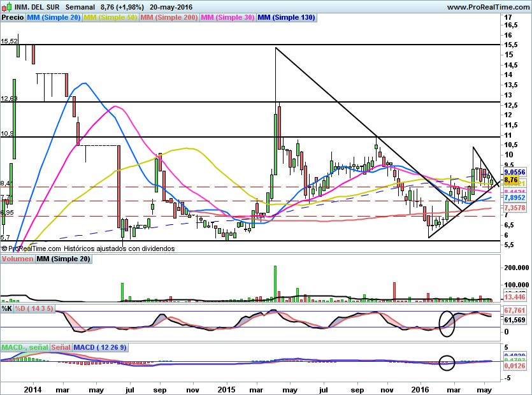Open the %D (14 3 5) stochastic label
Screen dimensions: 532x395
[36, 308]
